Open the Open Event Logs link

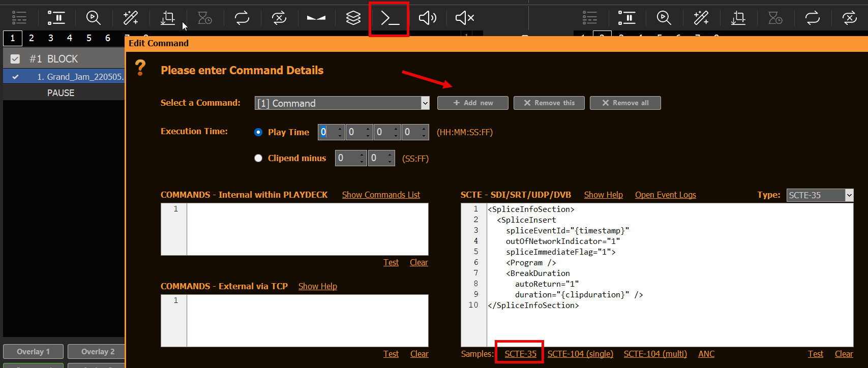coord(666,195)
